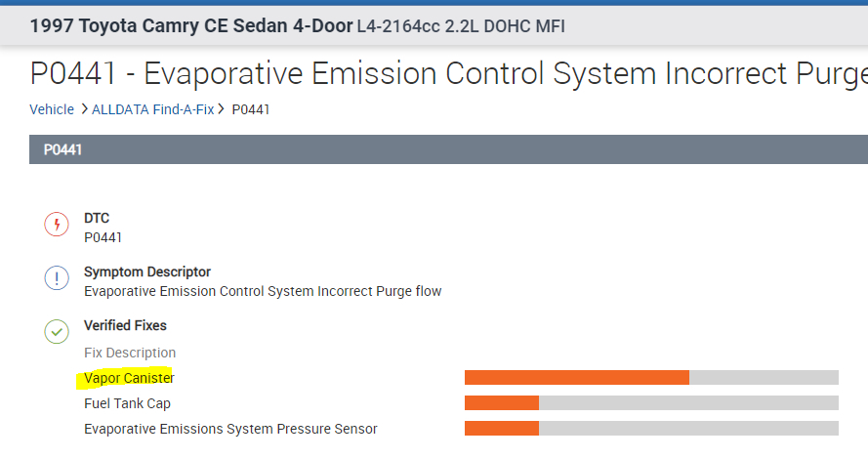Viewport: 868px width, 459px height.
Task: Click the breadcrumb chevron after Vehicle
Action: [84, 109]
